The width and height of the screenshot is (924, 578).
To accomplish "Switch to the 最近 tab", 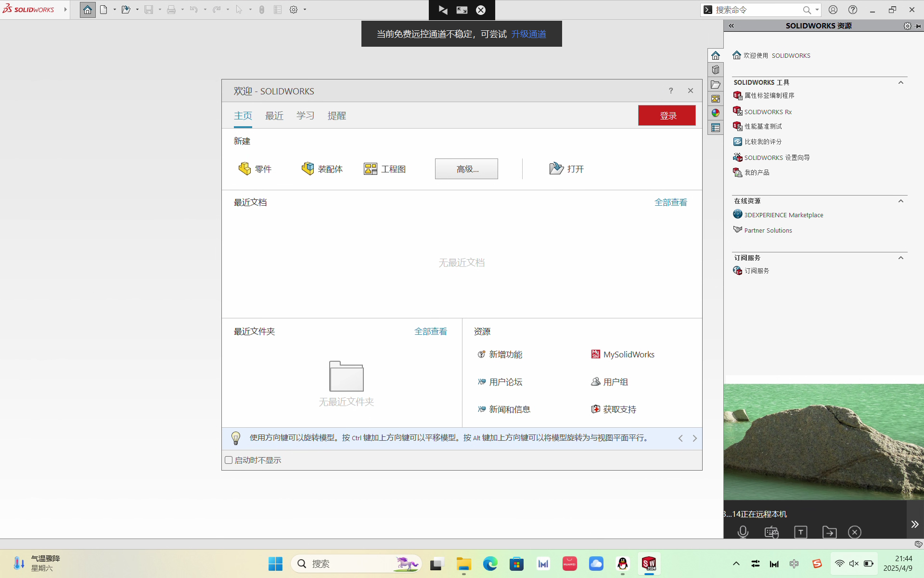I will pos(274,116).
